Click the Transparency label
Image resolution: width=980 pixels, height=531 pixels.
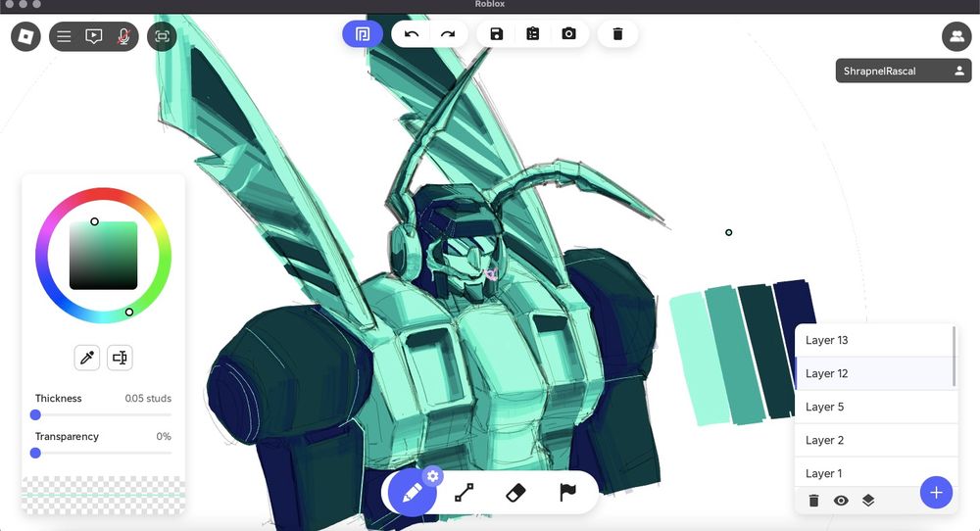point(67,436)
